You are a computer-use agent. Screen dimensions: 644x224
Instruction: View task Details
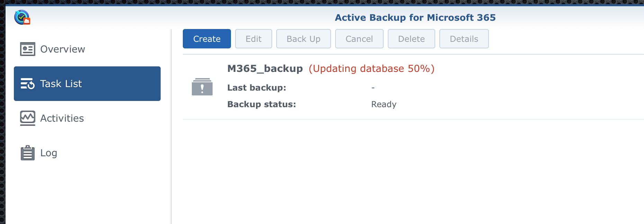(x=464, y=39)
